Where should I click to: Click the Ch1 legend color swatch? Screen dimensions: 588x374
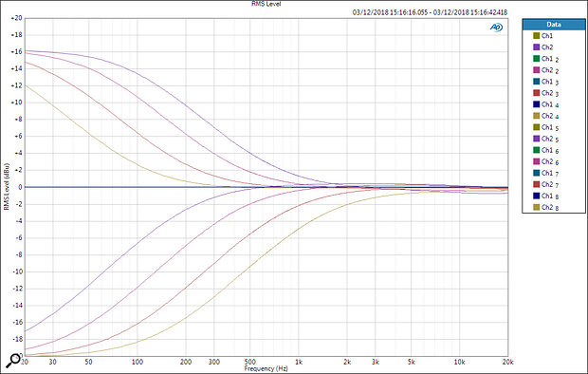click(536, 36)
